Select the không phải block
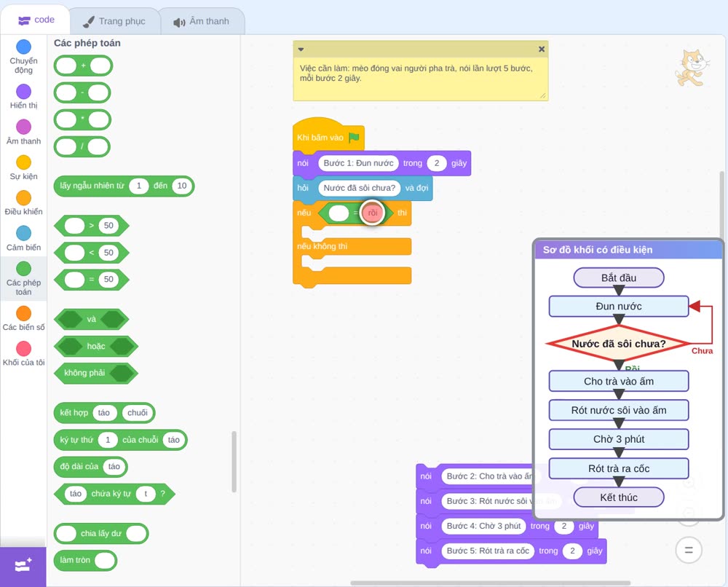 [x=96, y=373]
